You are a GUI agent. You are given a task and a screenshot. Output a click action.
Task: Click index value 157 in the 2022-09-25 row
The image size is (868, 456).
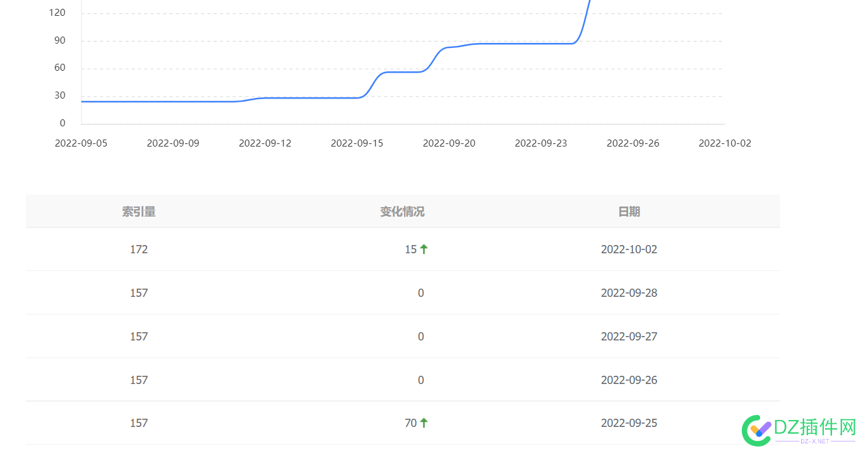pos(139,423)
